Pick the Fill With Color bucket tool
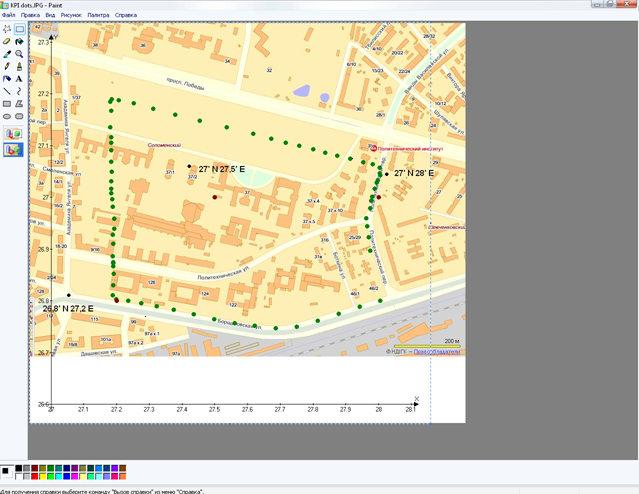 tap(19, 42)
